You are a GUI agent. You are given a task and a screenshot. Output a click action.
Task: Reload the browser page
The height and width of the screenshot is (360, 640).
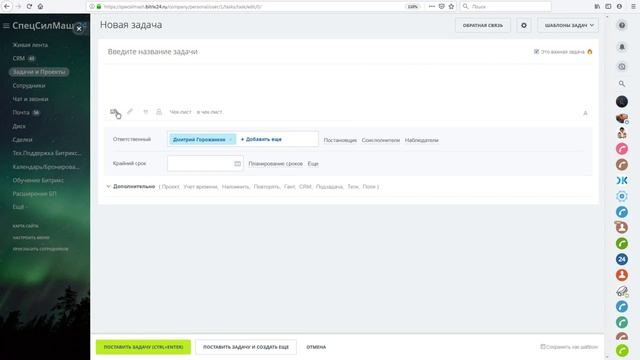pyautogui.click(x=29, y=7)
